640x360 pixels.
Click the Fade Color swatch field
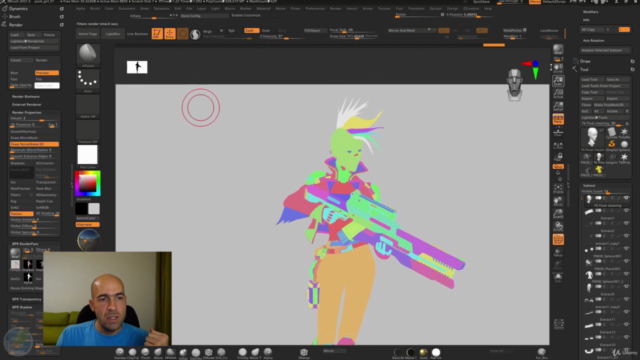click(47, 85)
